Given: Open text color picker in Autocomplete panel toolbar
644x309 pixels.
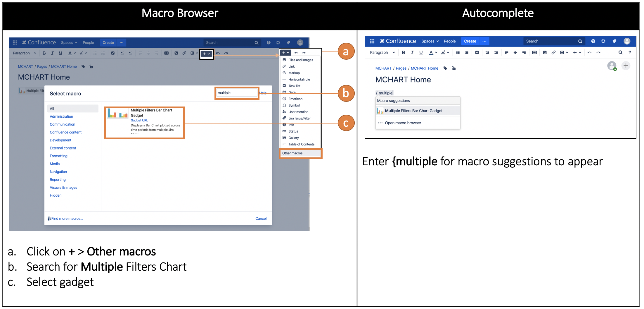Looking at the screenshot, I should [433, 53].
